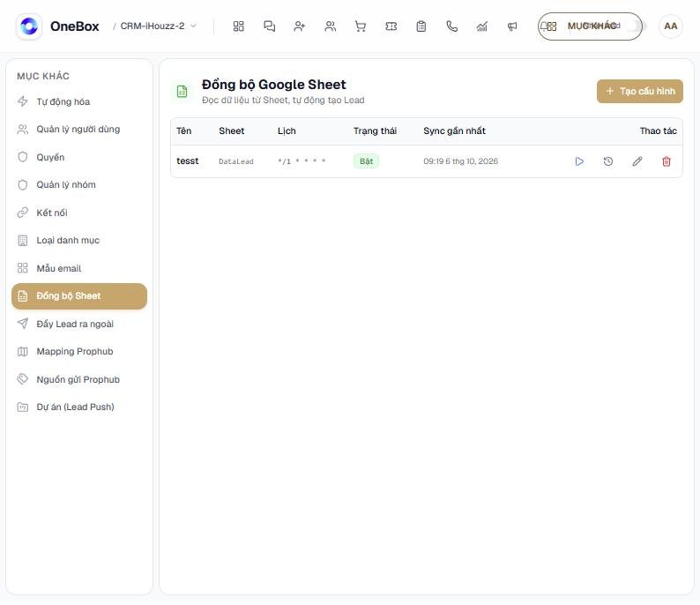Click the green Google Sheet page icon
This screenshot has height=605, width=700.
(x=182, y=92)
